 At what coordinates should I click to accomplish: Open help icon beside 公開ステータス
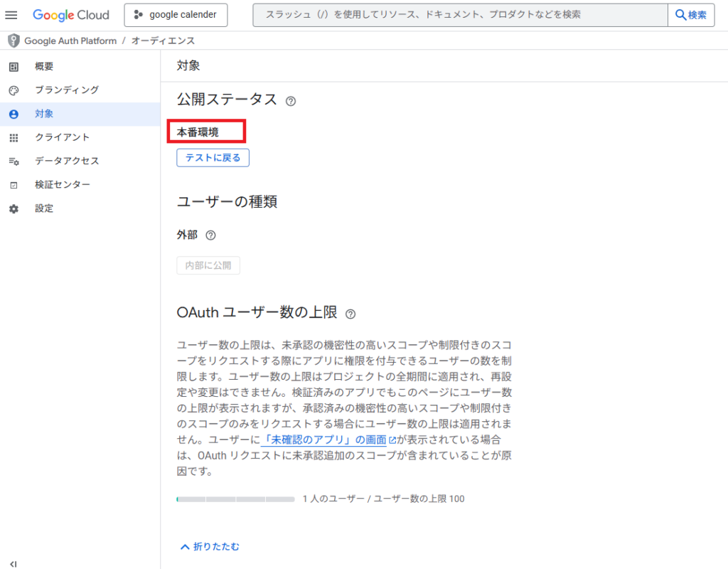pos(290,101)
